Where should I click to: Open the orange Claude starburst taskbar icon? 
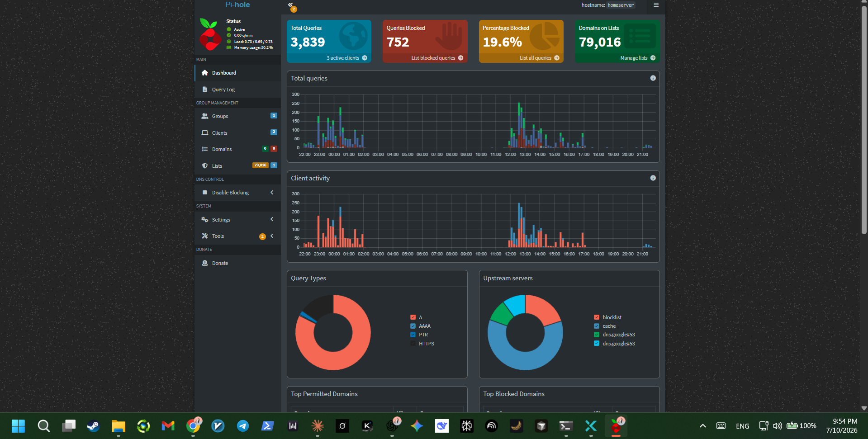pyautogui.click(x=318, y=426)
